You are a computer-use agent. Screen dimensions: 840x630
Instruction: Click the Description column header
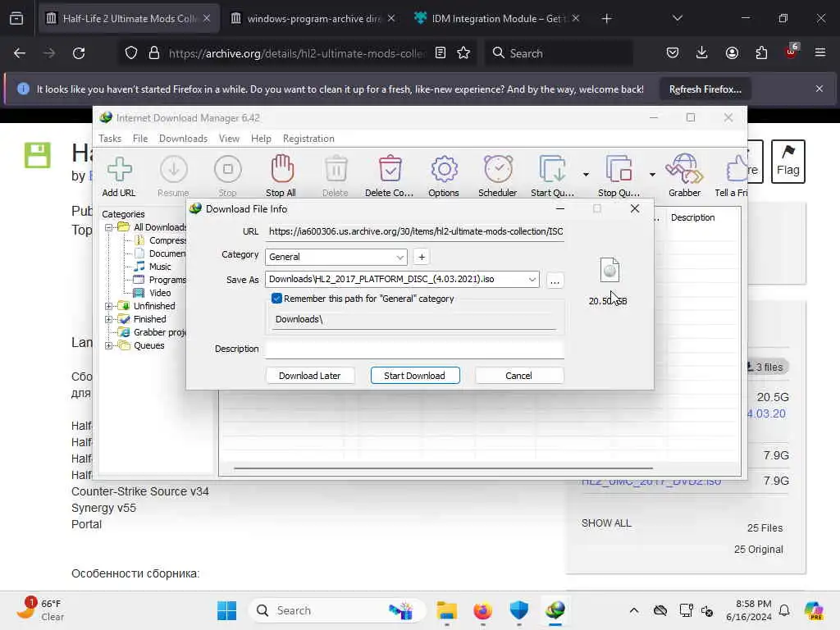pos(692,217)
